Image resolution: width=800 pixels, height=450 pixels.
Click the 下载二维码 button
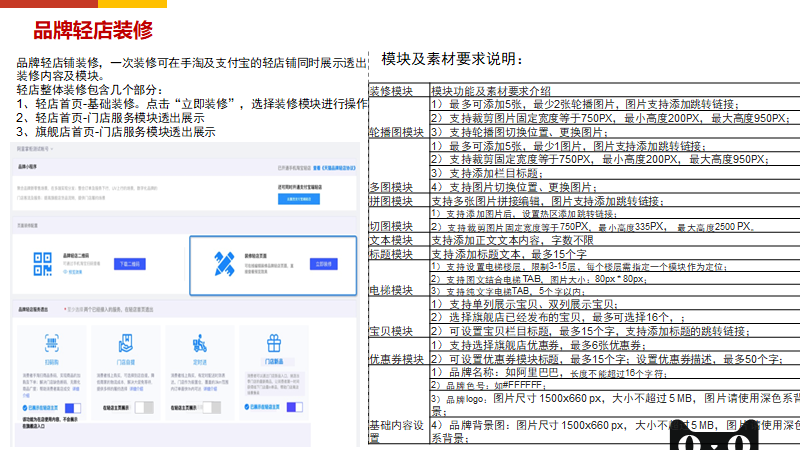(130, 264)
